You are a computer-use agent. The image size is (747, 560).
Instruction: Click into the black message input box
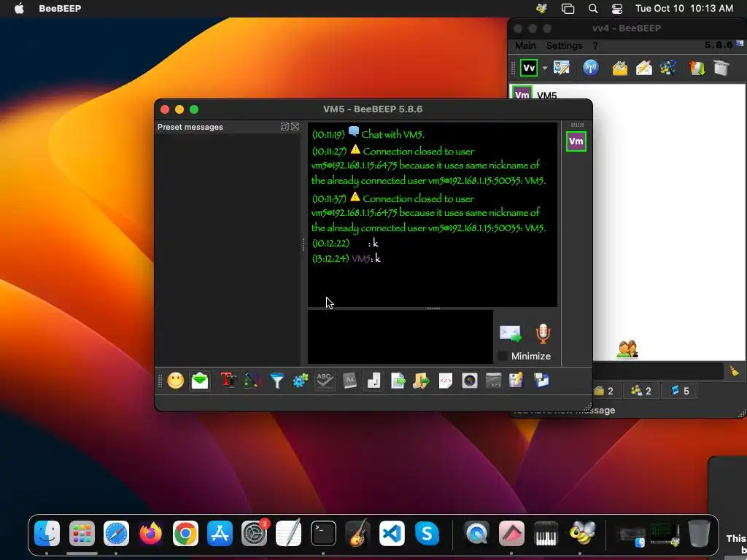[400, 337]
